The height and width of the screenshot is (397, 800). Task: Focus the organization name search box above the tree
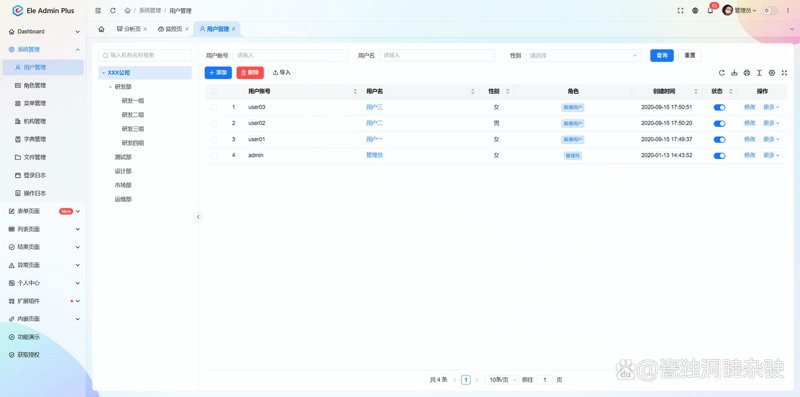(x=145, y=55)
